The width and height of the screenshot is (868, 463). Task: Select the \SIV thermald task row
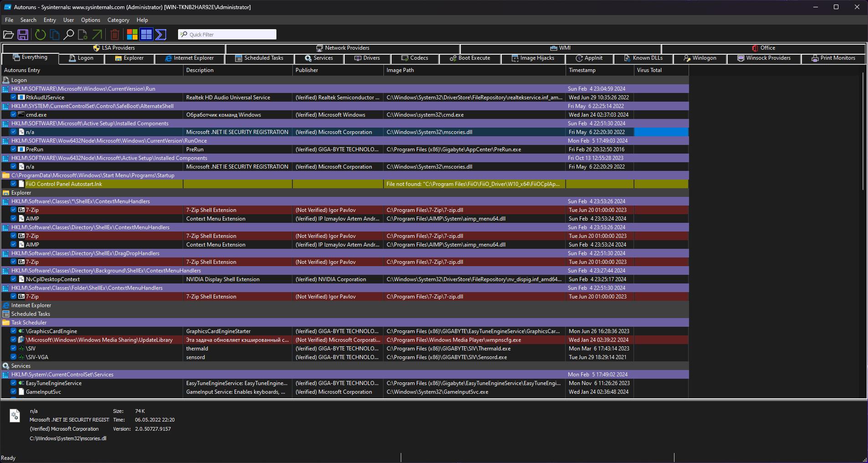click(345, 349)
